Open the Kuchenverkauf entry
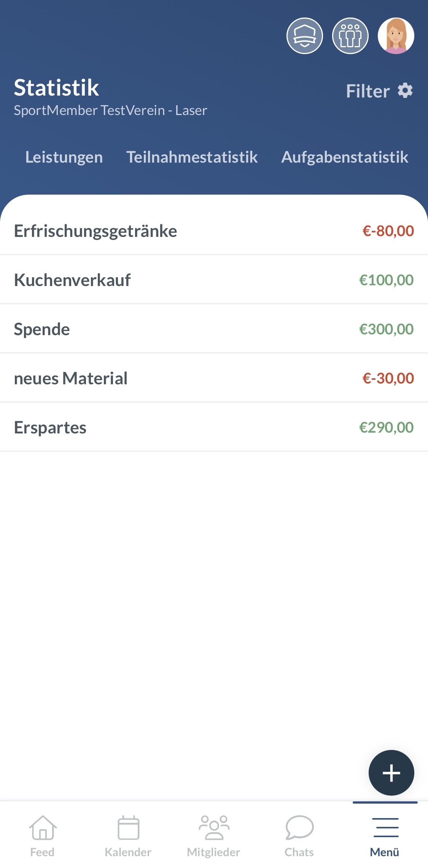The height and width of the screenshot is (868, 428). click(214, 280)
